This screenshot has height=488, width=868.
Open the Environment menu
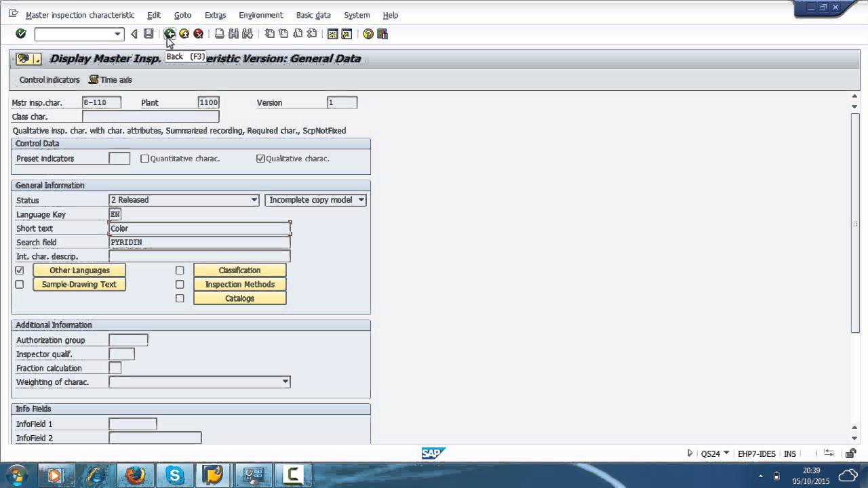[x=260, y=15]
